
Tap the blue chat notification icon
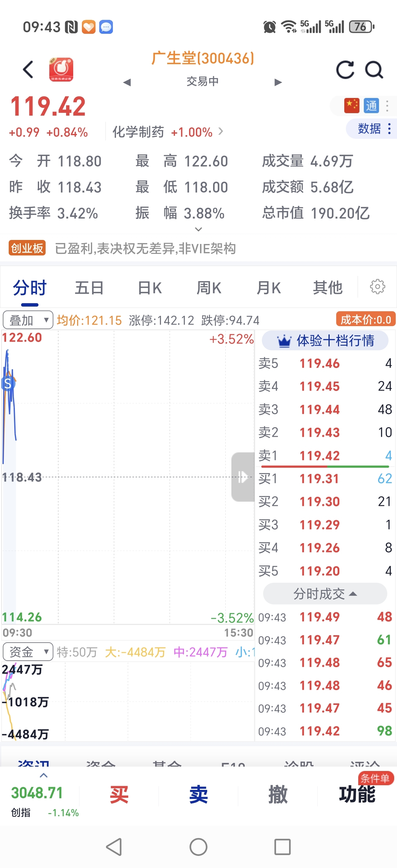pos(106,27)
